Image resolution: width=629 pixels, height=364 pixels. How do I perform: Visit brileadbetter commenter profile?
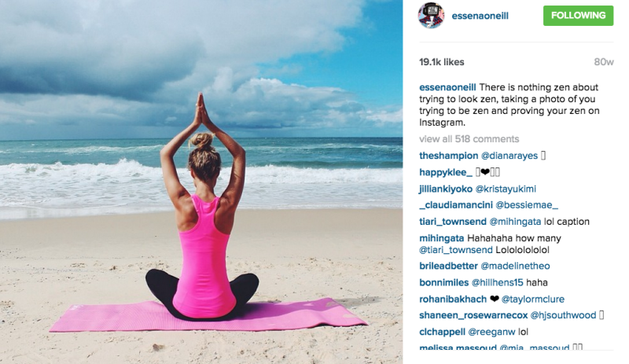tap(448, 266)
